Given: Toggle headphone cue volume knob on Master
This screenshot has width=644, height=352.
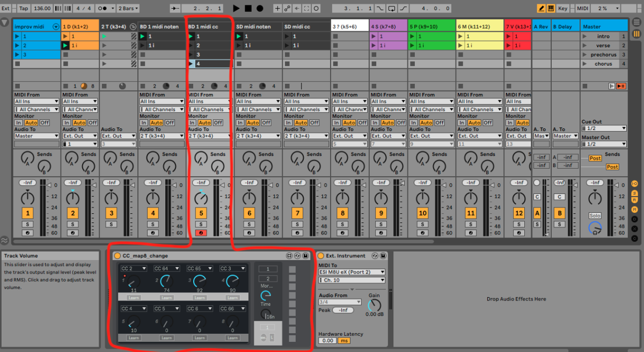Looking at the screenshot, I should [x=595, y=228].
